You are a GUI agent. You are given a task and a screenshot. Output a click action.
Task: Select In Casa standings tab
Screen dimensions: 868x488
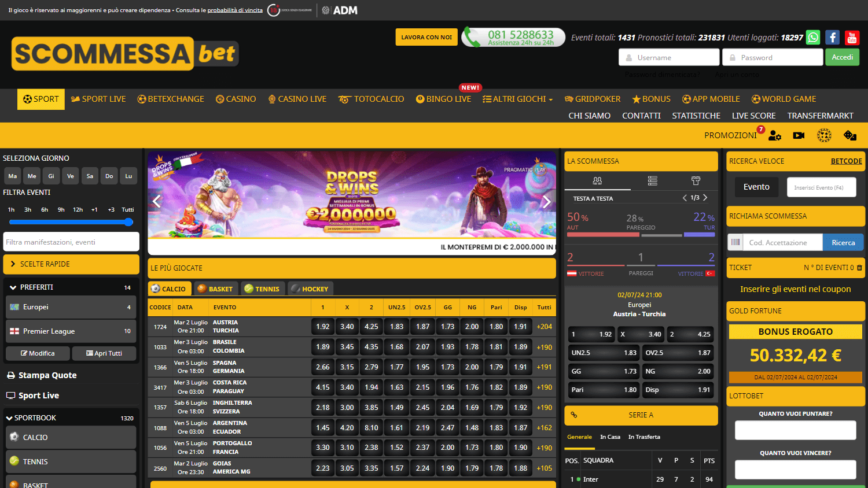pos(610,437)
